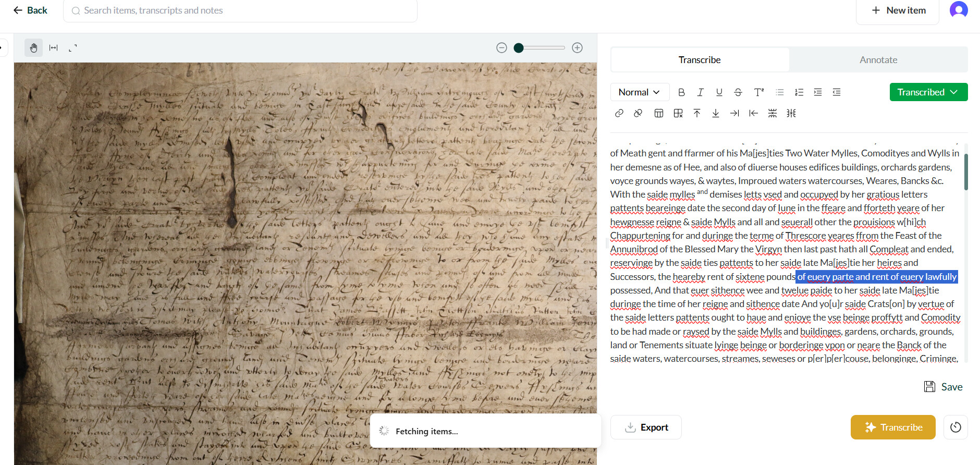The height and width of the screenshot is (465, 980).
Task: Click the insert link icon
Action: pyautogui.click(x=619, y=113)
